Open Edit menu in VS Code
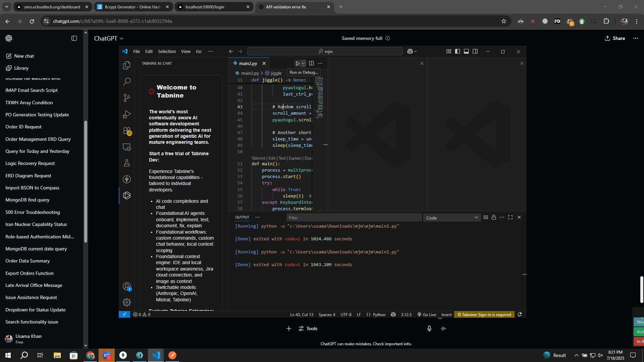 (x=149, y=51)
